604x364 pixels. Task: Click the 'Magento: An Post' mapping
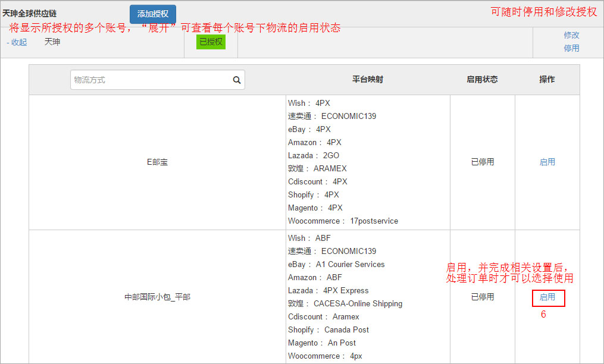(x=322, y=343)
